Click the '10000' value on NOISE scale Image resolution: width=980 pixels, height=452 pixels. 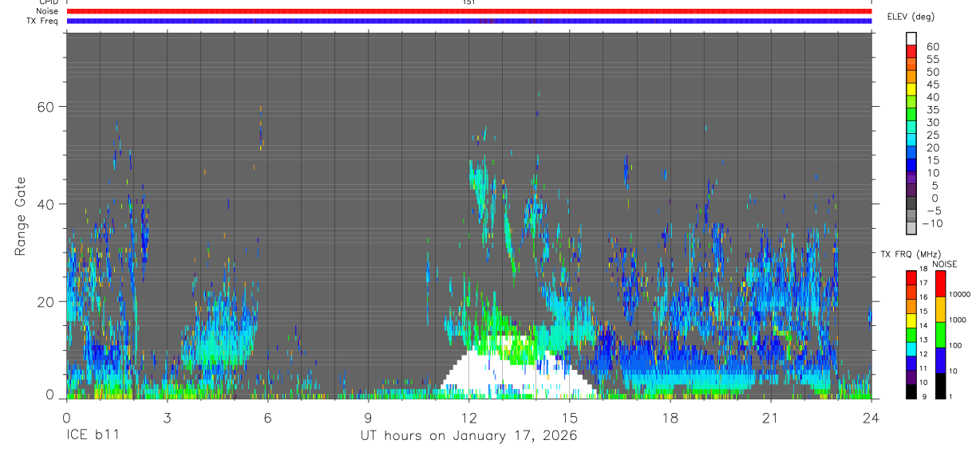[960, 294]
